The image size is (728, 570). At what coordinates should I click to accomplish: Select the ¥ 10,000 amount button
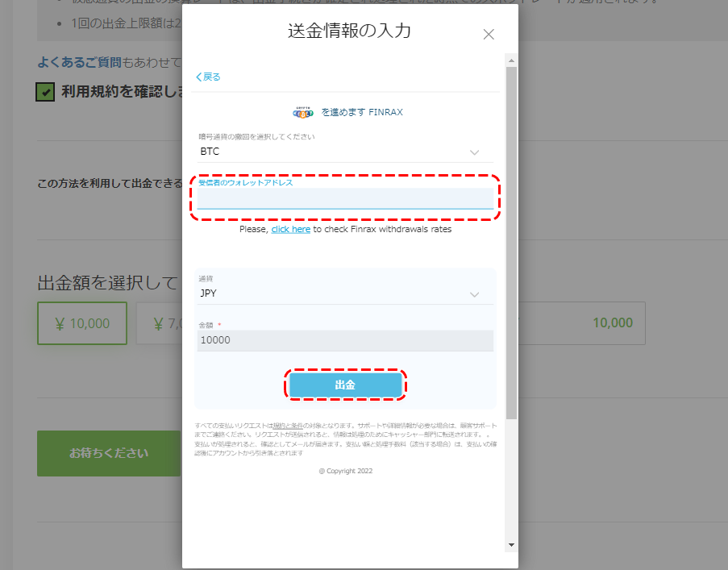coord(82,323)
